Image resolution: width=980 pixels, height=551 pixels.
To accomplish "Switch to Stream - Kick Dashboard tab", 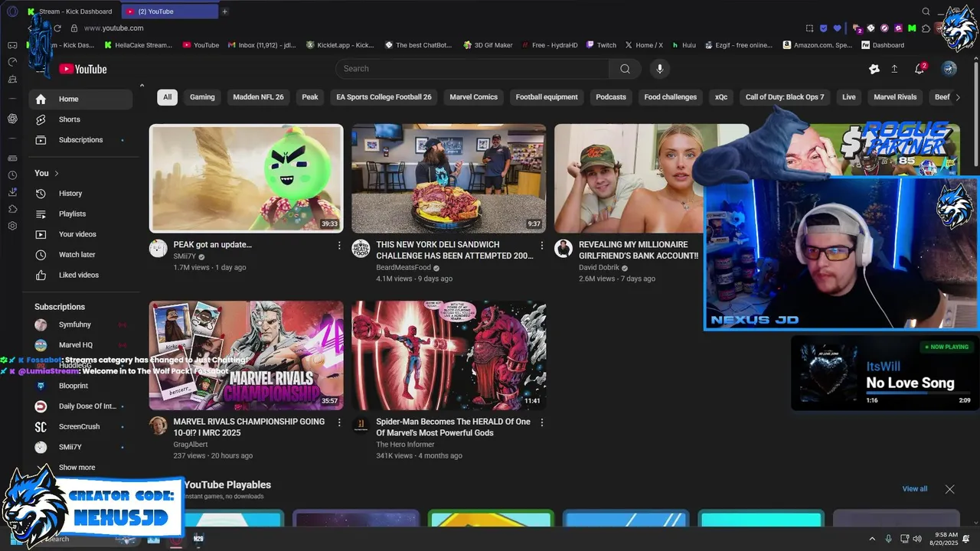I will (x=72, y=11).
